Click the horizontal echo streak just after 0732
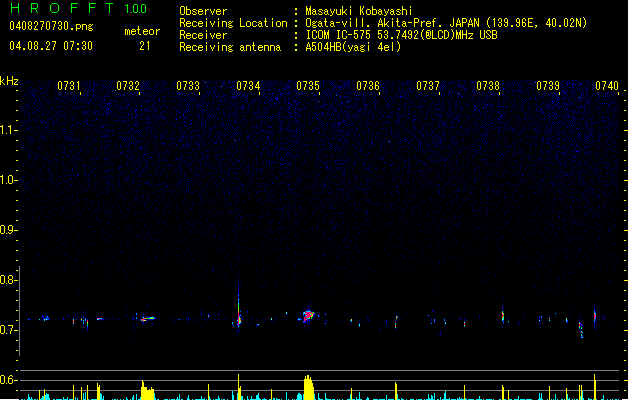The width and height of the screenshot is (629, 400). [148, 319]
